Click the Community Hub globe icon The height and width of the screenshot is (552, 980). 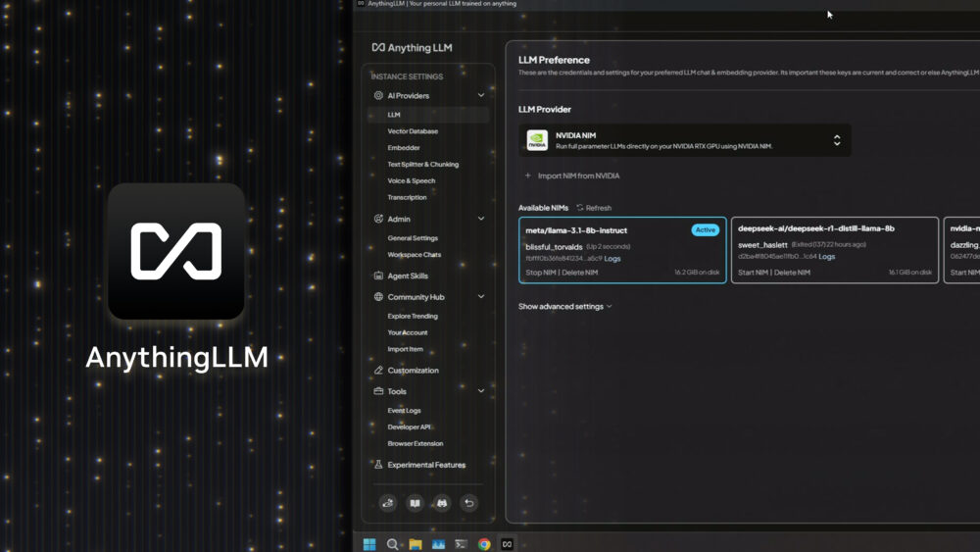click(x=378, y=297)
